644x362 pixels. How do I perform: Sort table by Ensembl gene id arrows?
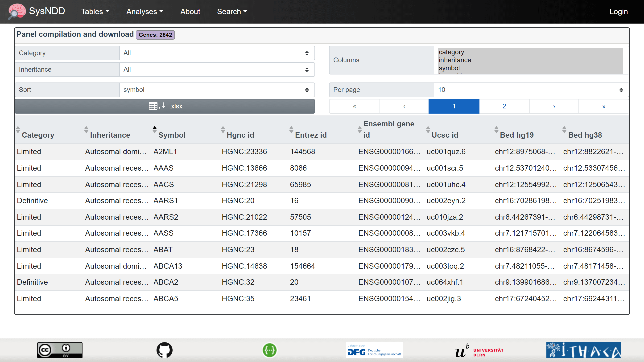click(359, 129)
